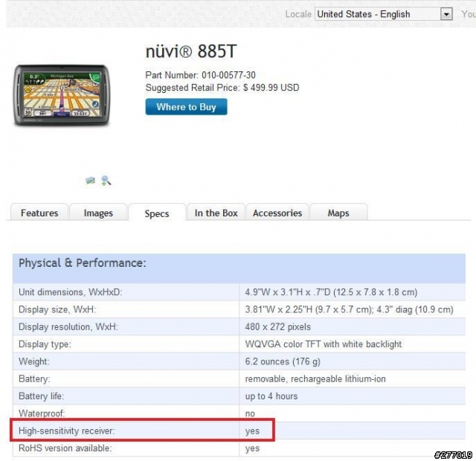Click the Suggested Retail Price $499.99 USD text

222,88
